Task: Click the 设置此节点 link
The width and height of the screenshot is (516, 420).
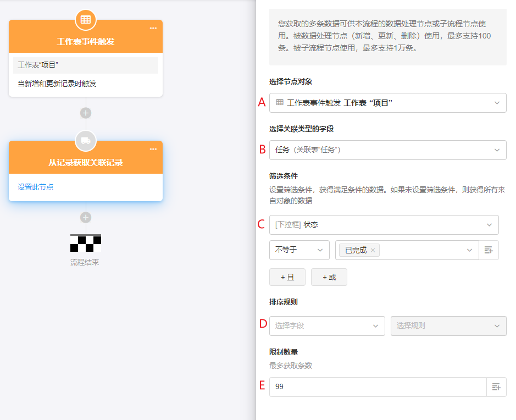Action: pyautogui.click(x=36, y=187)
